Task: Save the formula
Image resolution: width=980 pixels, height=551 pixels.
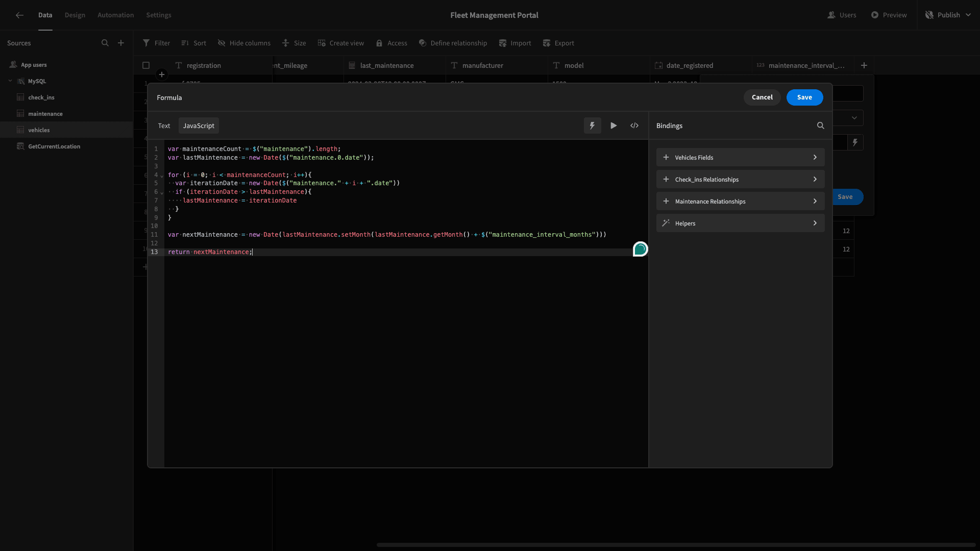Action: point(804,97)
